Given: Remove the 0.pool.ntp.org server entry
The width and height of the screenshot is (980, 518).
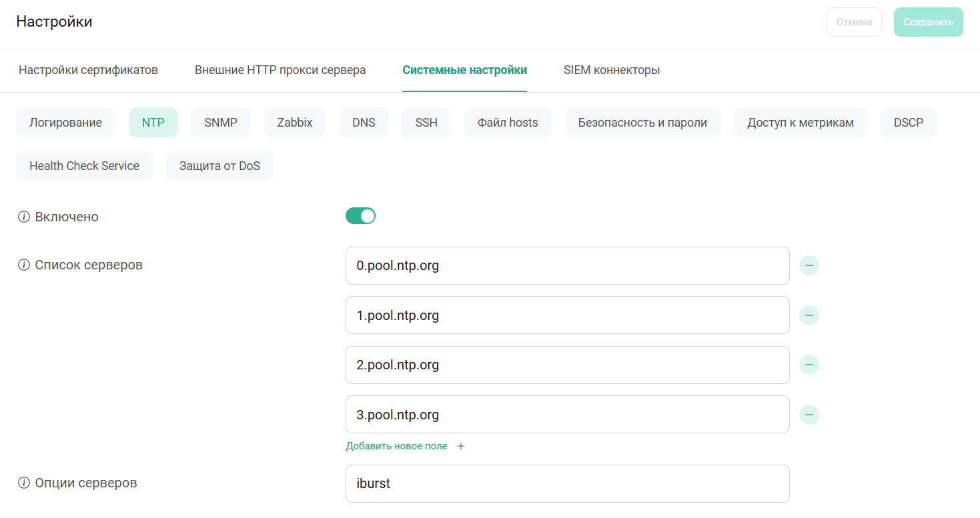Looking at the screenshot, I should [x=809, y=265].
